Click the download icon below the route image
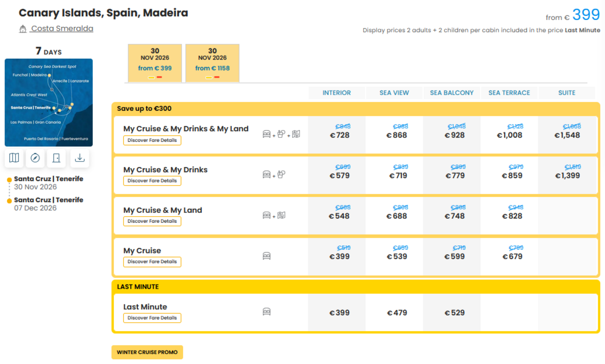This screenshot has width=605, height=364. pyautogui.click(x=80, y=158)
